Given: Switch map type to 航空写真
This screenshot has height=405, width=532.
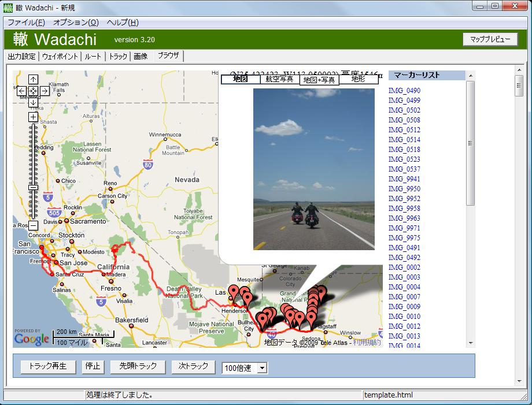Looking at the screenshot, I should click(279, 80).
